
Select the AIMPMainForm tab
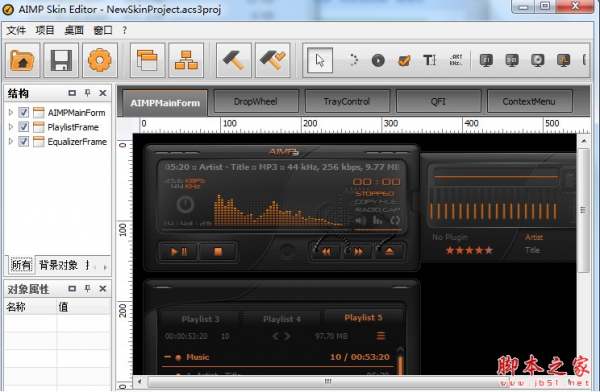[x=165, y=103]
